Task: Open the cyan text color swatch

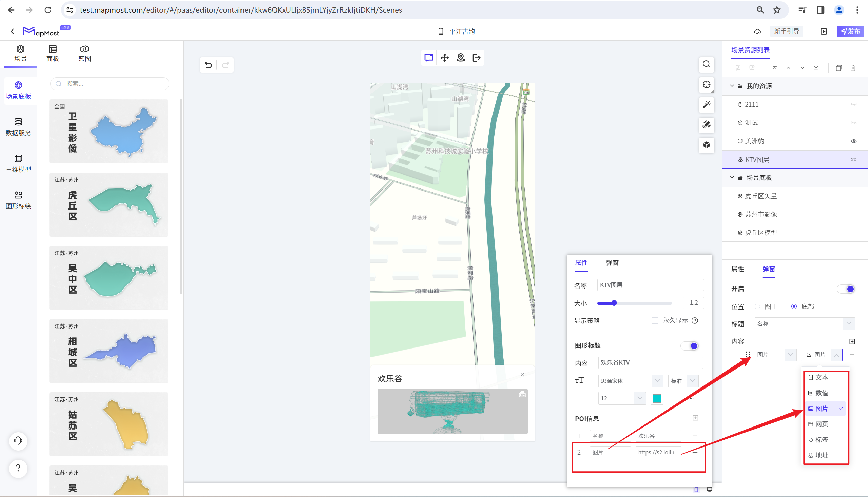Action: [657, 398]
